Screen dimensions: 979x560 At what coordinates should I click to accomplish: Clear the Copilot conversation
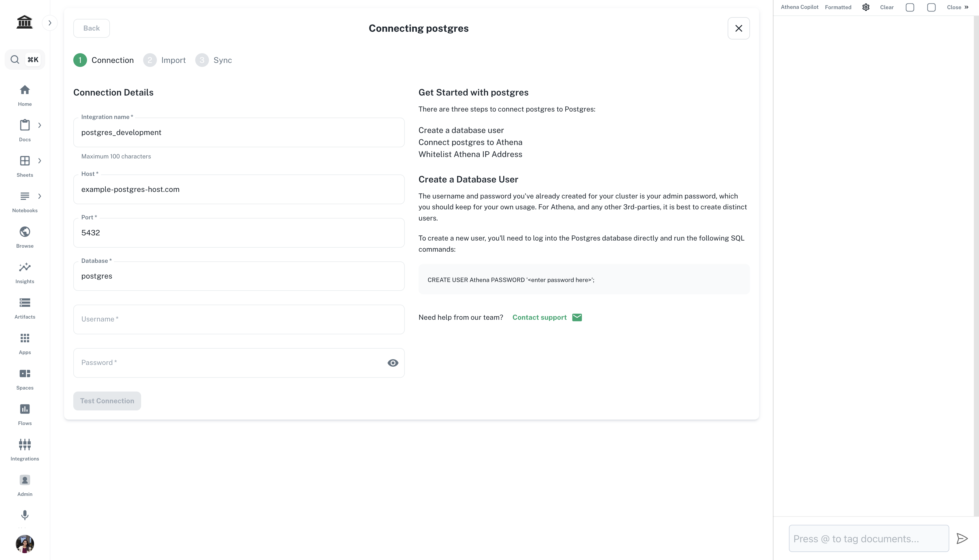coord(887,7)
